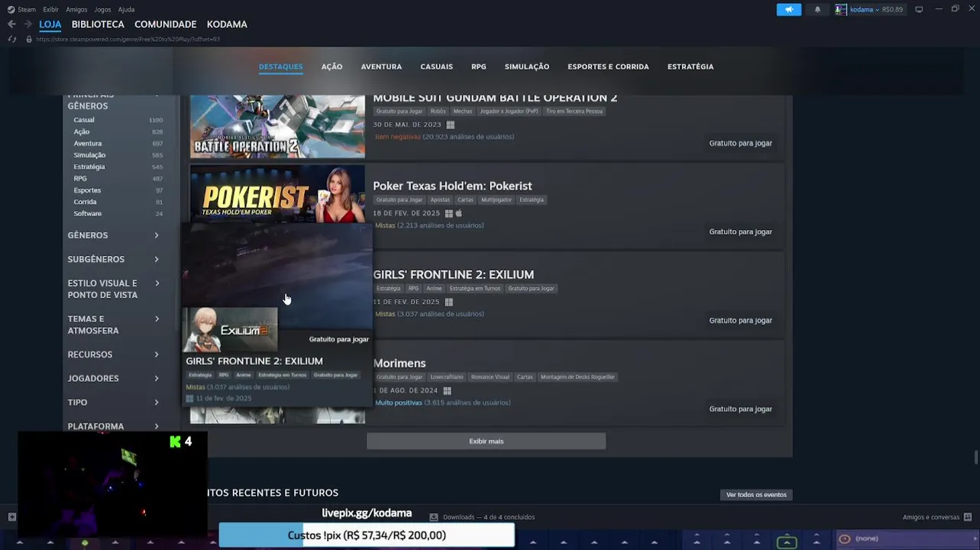Open the KODAMA profile section
The height and width of the screenshot is (550, 980).
tap(227, 24)
